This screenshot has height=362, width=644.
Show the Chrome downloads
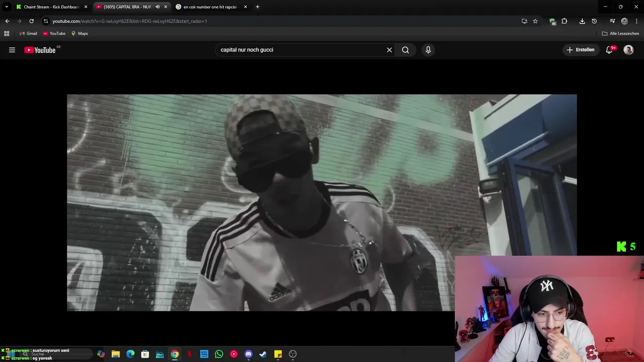[x=582, y=21]
